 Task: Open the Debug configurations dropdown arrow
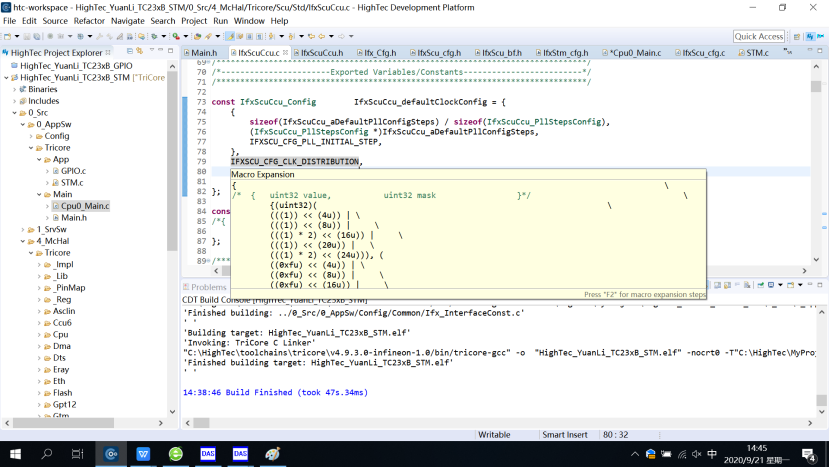pyautogui.click(x=163, y=37)
